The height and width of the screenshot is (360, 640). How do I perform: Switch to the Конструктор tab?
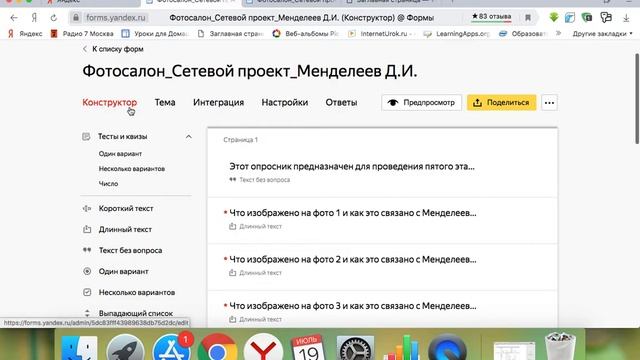110,102
